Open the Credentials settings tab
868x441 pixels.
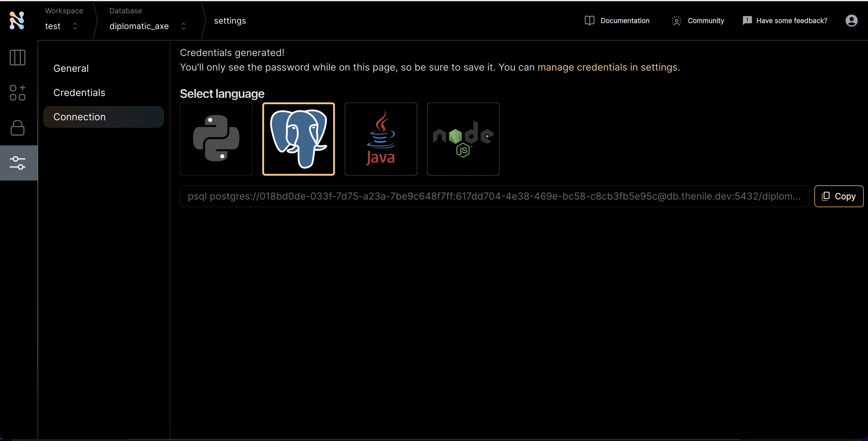(x=79, y=93)
